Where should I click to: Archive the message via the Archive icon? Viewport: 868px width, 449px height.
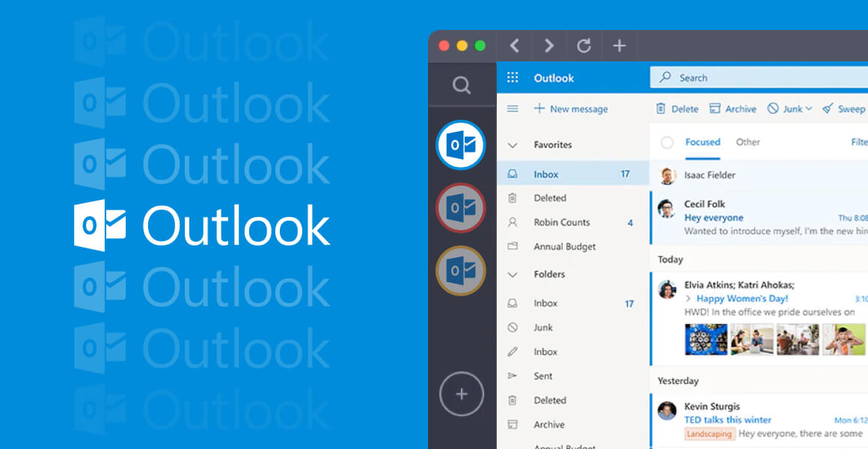tap(716, 109)
